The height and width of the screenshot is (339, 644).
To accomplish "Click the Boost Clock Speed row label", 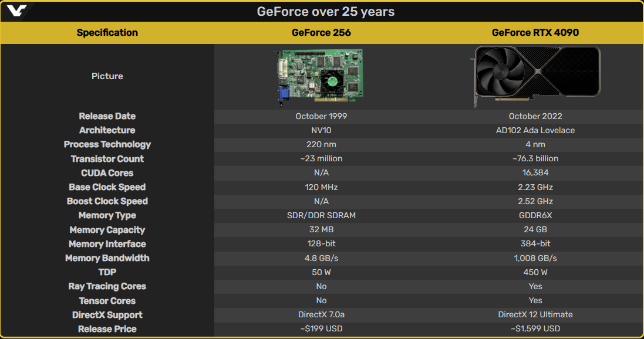I will 107,201.
